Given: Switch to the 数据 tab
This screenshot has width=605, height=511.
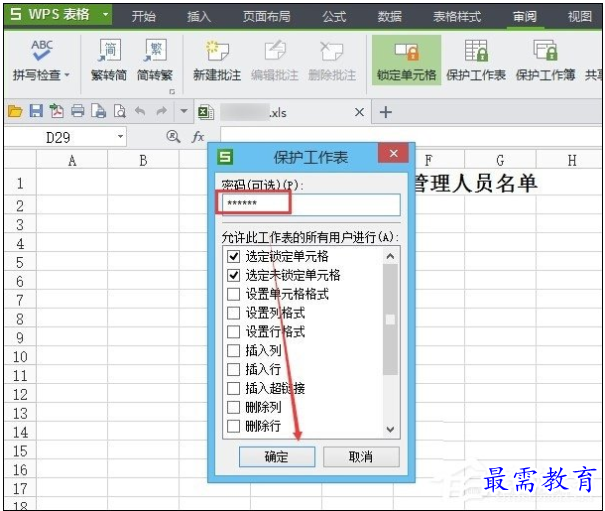Looking at the screenshot, I should point(389,16).
